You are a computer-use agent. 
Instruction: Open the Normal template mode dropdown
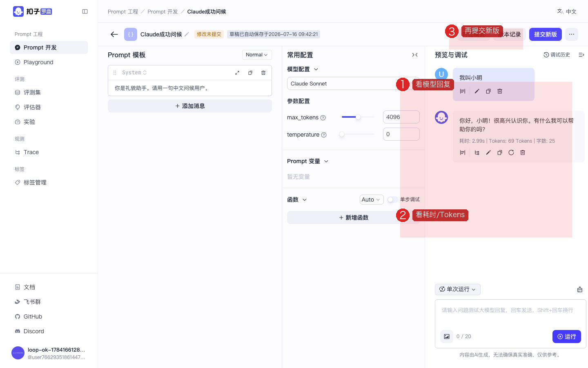click(x=257, y=55)
